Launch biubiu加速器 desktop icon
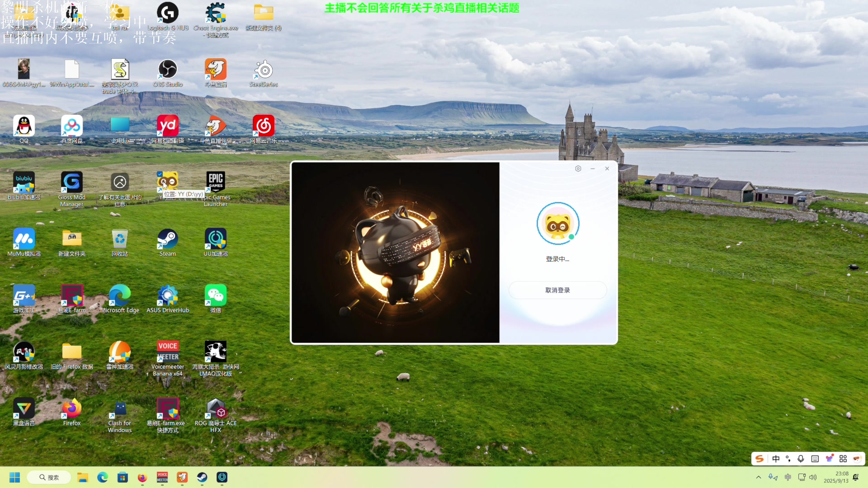Screen dimensions: 868x488 coord(24,186)
